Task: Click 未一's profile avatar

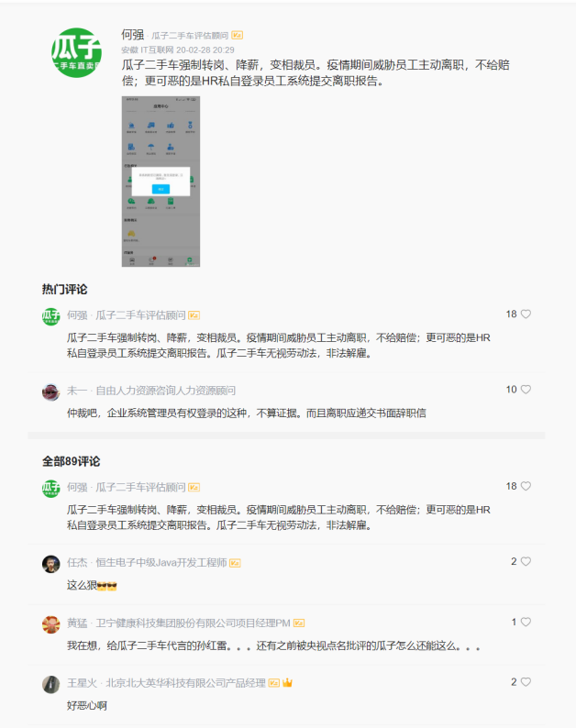Action: [x=51, y=392]
